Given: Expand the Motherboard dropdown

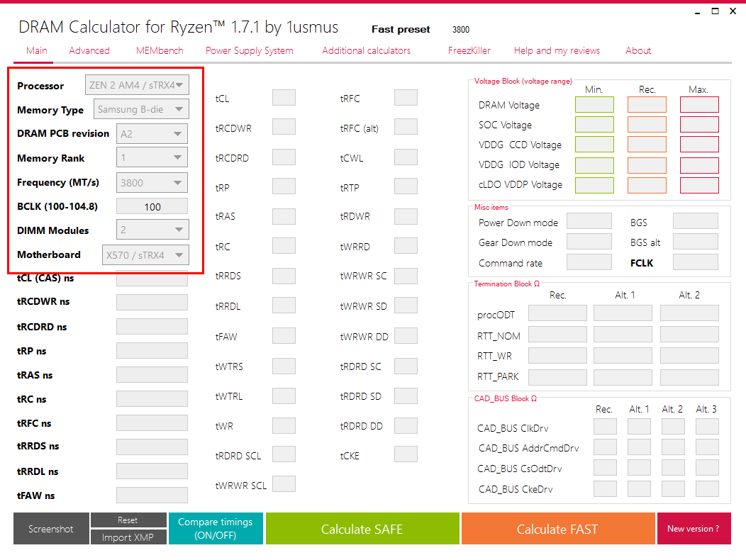Looking at the screenshot, I should (145, 255).
